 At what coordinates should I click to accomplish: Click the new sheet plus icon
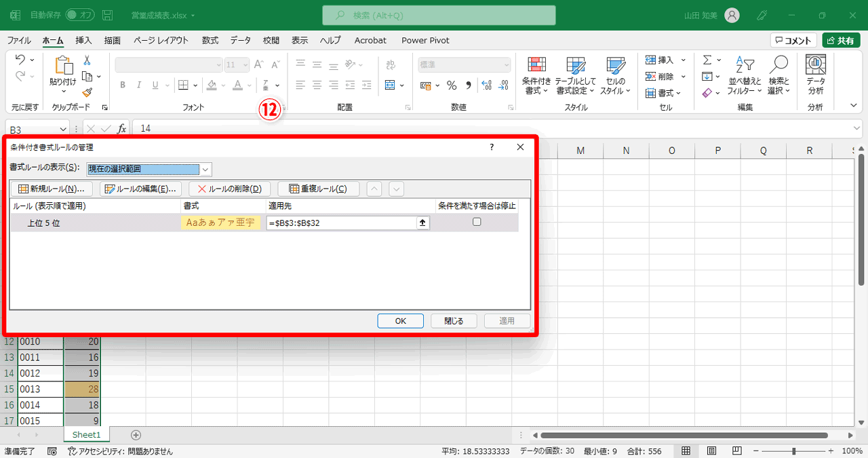(136, 435)
